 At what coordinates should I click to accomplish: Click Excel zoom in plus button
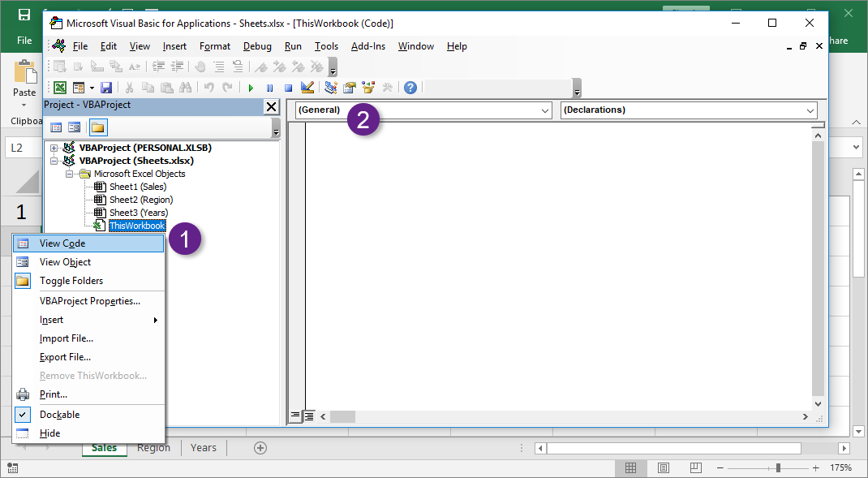click(x=815, y=468)
